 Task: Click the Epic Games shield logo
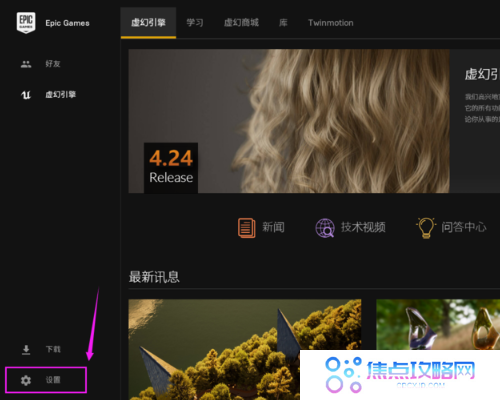(x=26, y=23)
